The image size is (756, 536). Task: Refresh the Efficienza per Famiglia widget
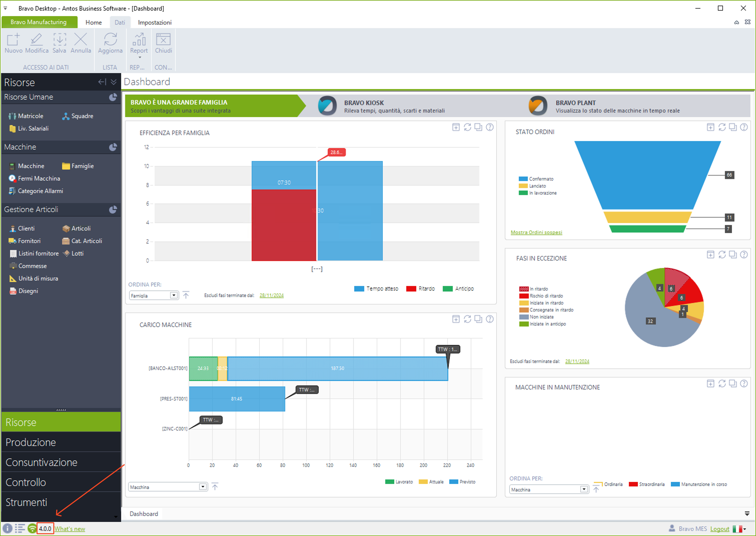click(x=467, y=127)
